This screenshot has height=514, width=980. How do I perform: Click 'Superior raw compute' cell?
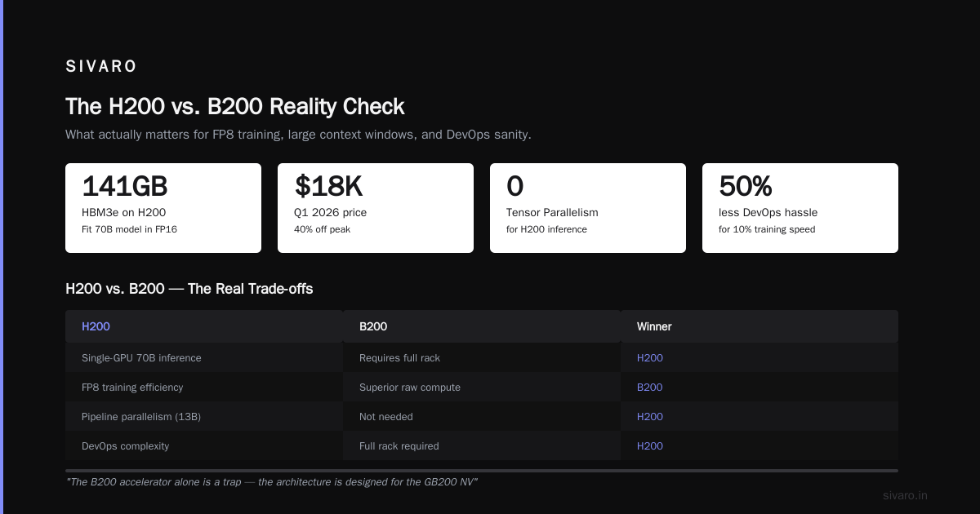[410, 387]
